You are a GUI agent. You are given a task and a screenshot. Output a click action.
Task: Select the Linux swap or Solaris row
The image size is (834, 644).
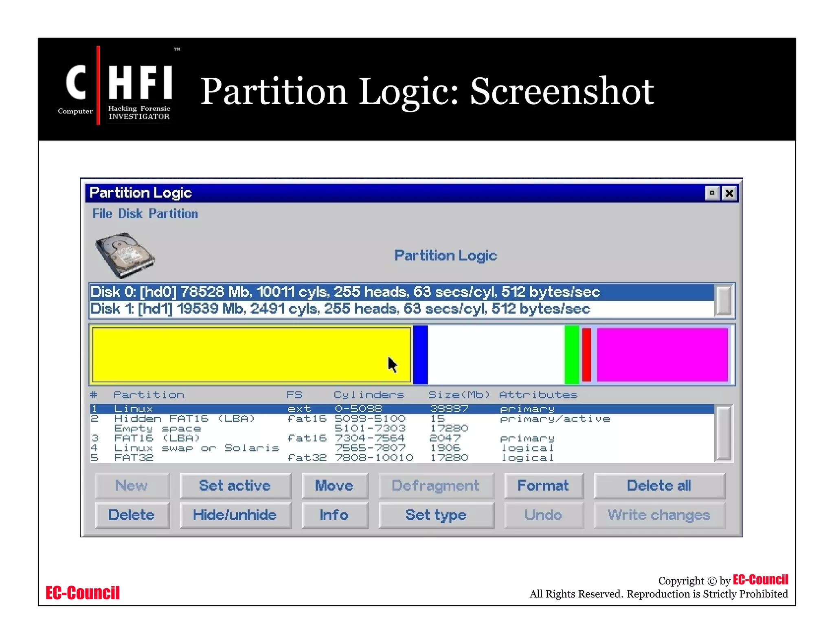click(x=196, y=448)
